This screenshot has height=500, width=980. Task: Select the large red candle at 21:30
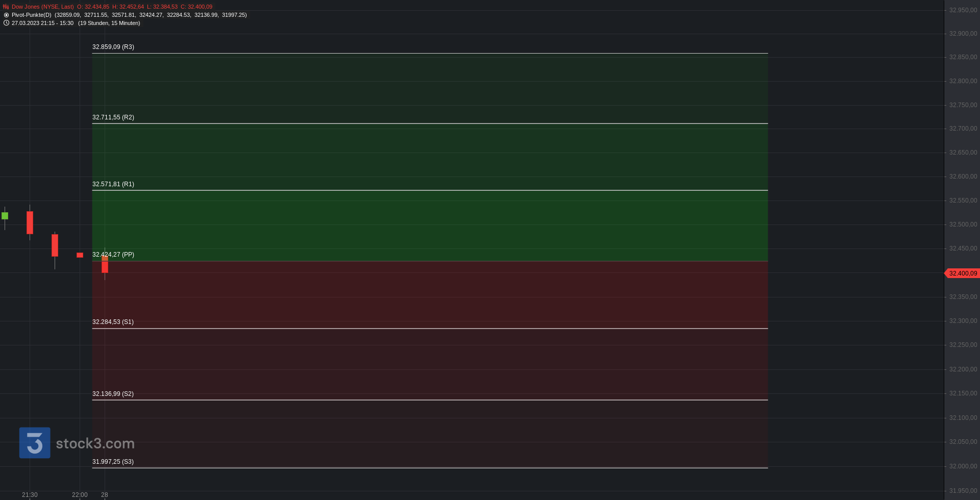[x=30, y=222]
